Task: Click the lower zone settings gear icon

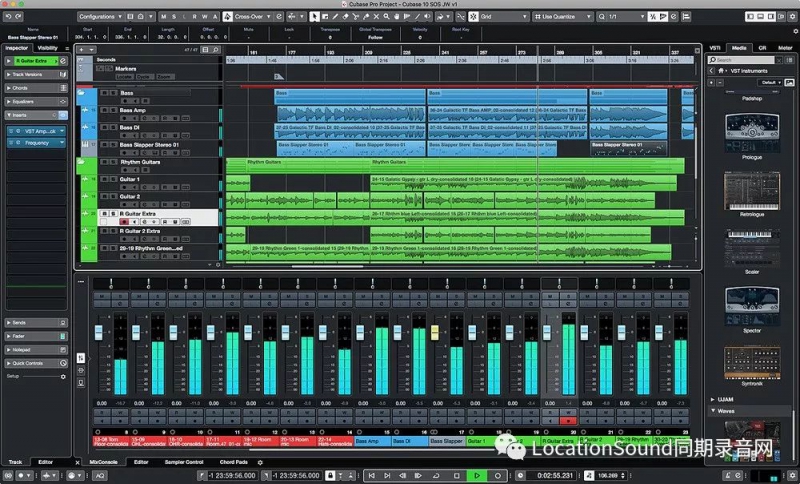Action: click(x=260, y=462)
